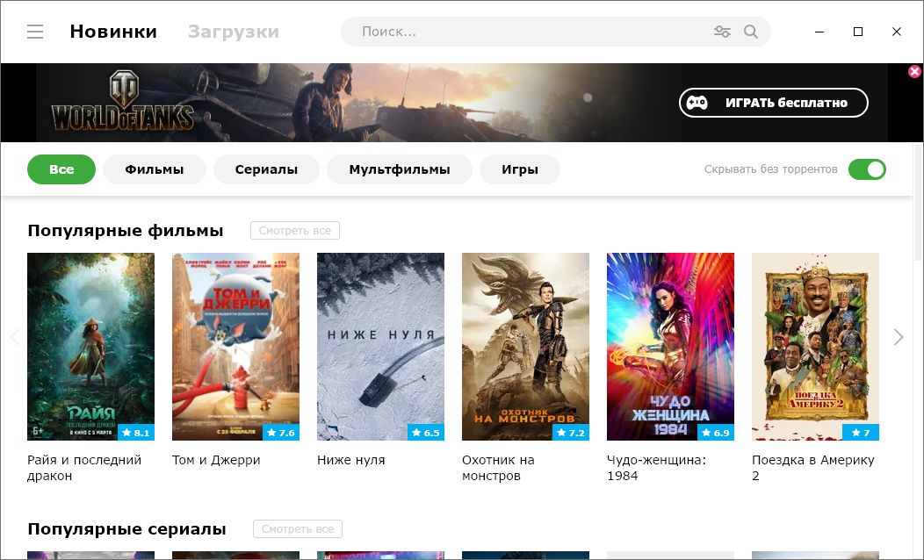Viewport: 924px width, 560px height.
Task: Click the title text Райя и последний дракон
Action: click(x=84, y=468)
